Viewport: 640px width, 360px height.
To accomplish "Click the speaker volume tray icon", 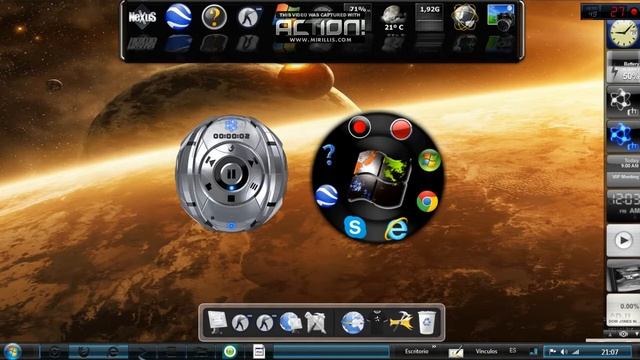I will click(564, 351).
